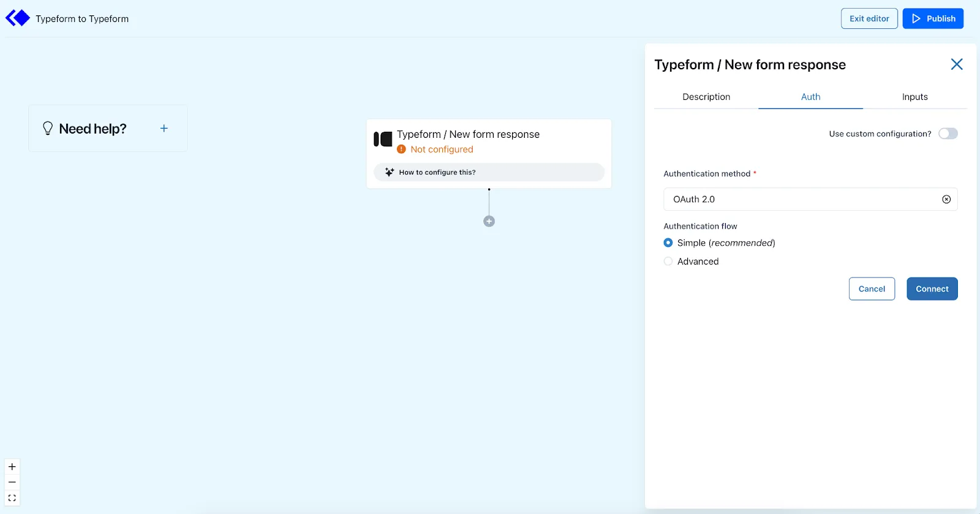This screenshot has height=514, width=980.
Task: Click the Typeform logo on the node
Action: point(383,140)
